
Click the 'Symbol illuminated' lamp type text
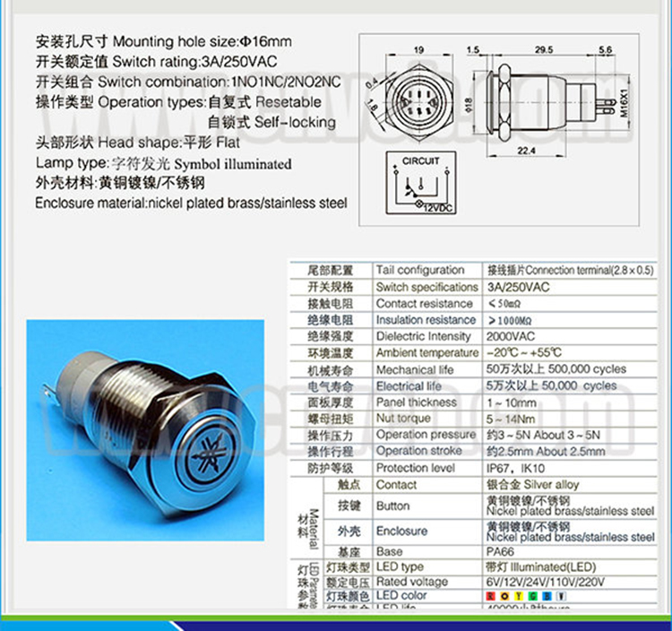(233, 164)
